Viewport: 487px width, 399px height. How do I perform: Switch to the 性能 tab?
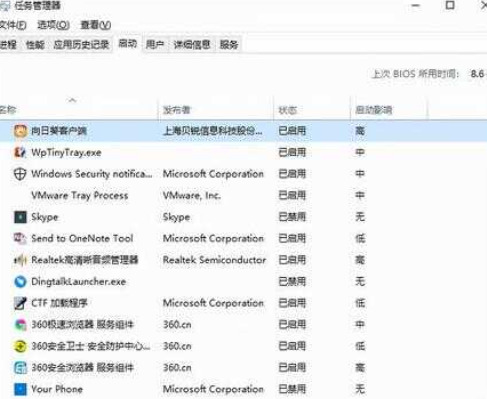pyautogui.click(x=35, y=44)
